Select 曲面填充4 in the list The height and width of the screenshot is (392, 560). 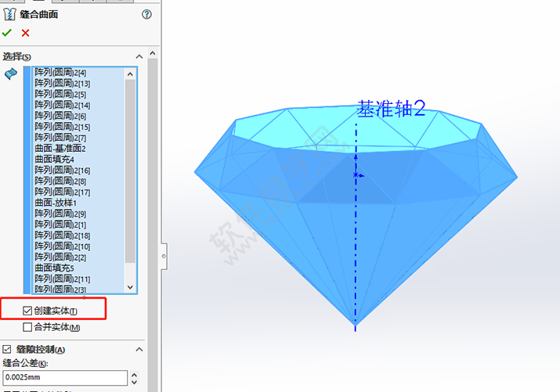click(x=54, y=160)
